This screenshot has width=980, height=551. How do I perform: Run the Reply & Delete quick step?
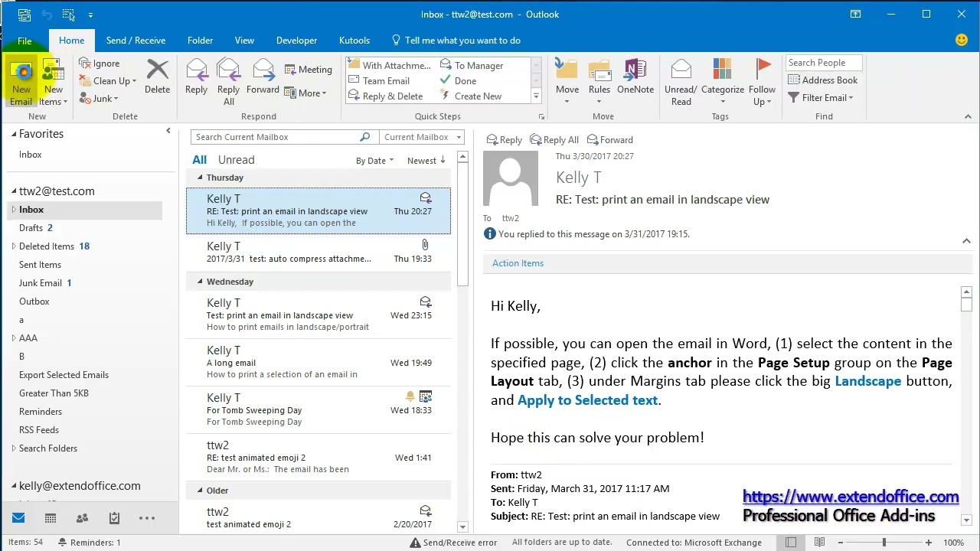[x=385, y=96]
